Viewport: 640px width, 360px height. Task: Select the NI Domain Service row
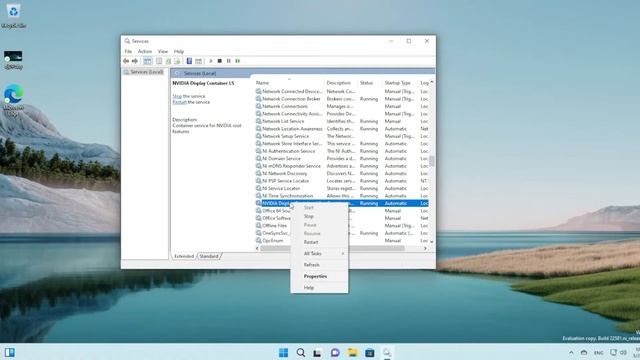341,158
